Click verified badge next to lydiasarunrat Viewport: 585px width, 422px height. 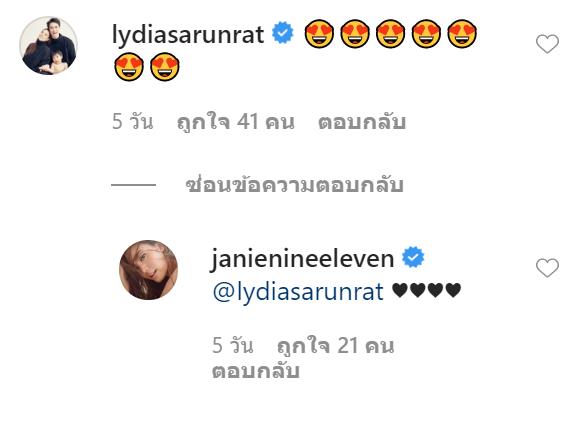(283, 33)
